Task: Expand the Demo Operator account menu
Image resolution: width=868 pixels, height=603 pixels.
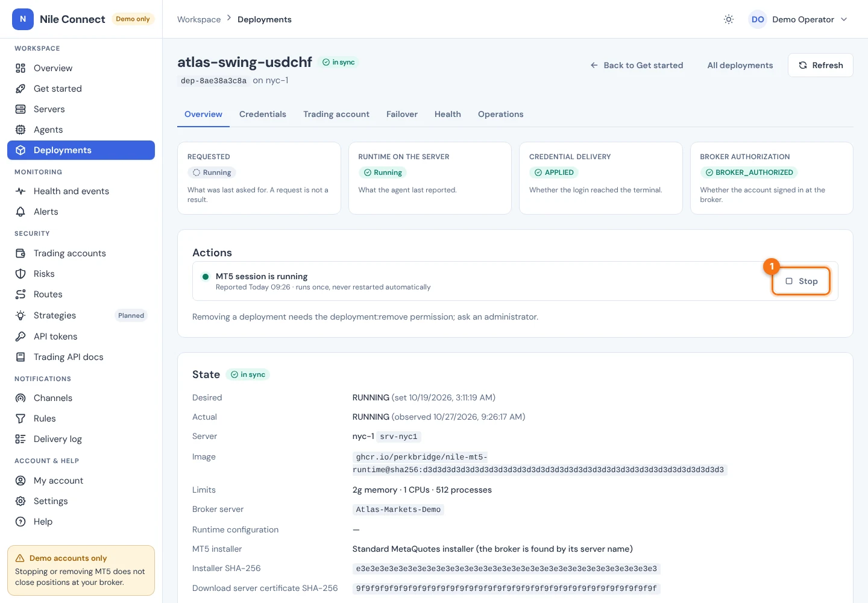Action: [799, 19]
